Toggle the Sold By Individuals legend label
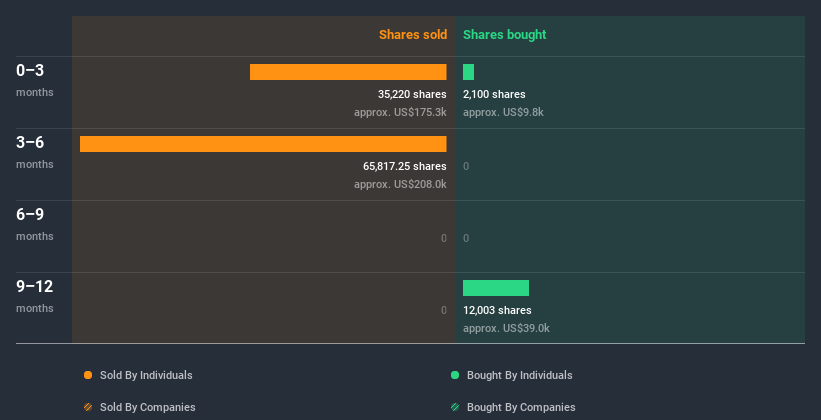 (146, 375)
